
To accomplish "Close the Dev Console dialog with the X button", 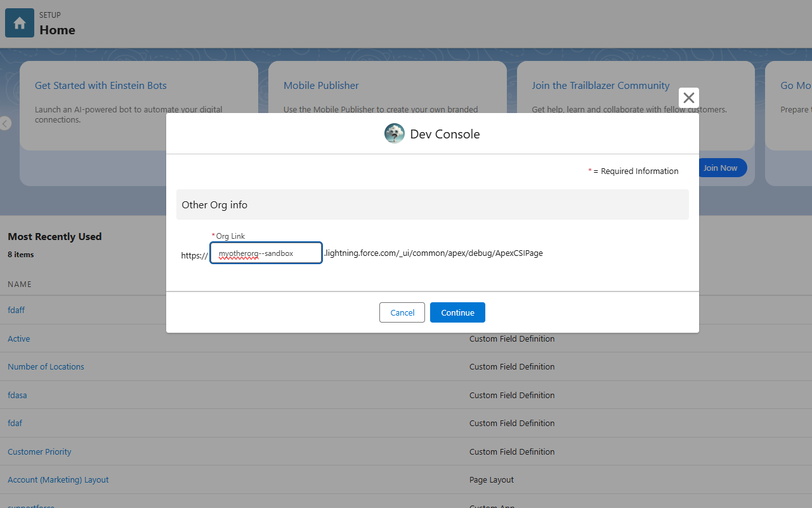I will point(689,98).
